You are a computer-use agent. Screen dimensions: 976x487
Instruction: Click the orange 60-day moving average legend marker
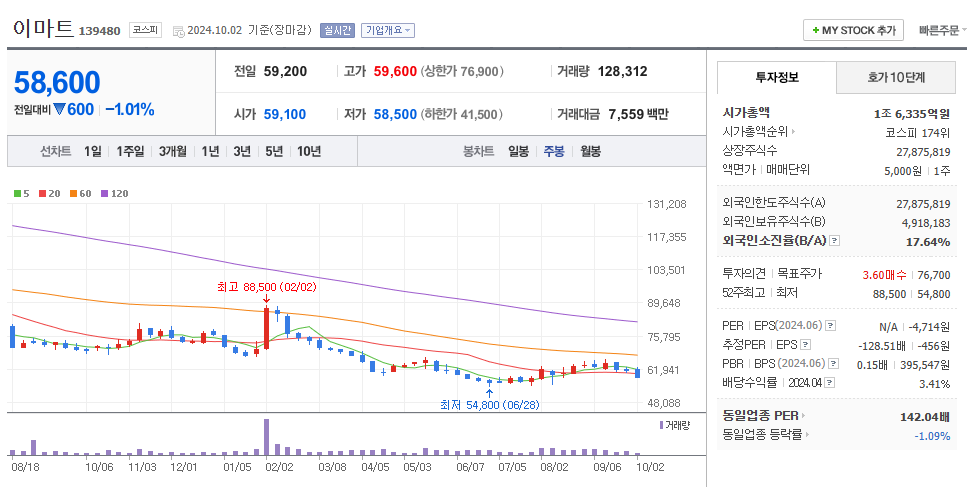[73, 194]
